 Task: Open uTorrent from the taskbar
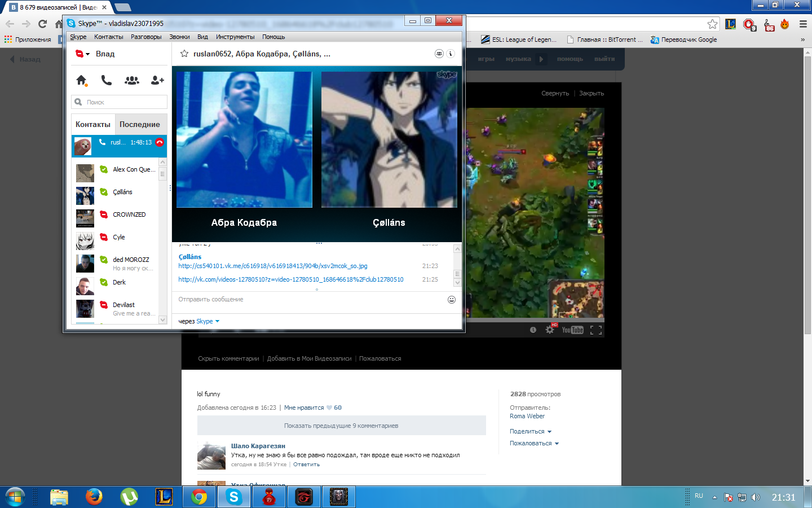point(129,497)
